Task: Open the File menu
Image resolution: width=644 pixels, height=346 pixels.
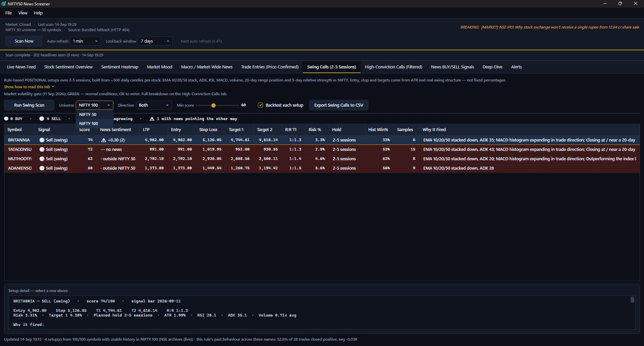Action: (8, 13)
